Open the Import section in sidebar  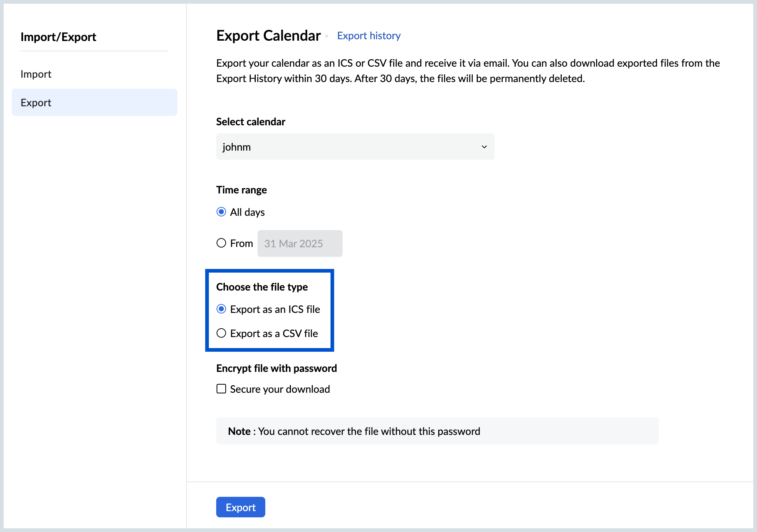point(36,74)
